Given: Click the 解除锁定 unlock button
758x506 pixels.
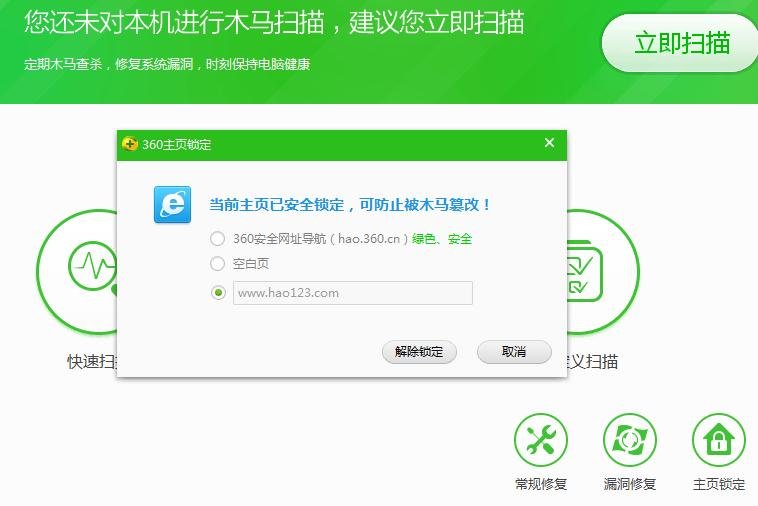Looking at the screenshot, I should (x=419, y=352).
